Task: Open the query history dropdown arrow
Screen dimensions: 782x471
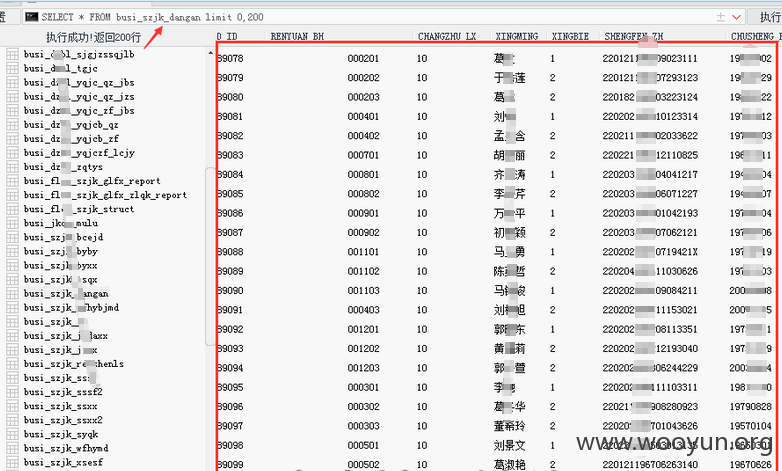Action: [x=736, y=17]
